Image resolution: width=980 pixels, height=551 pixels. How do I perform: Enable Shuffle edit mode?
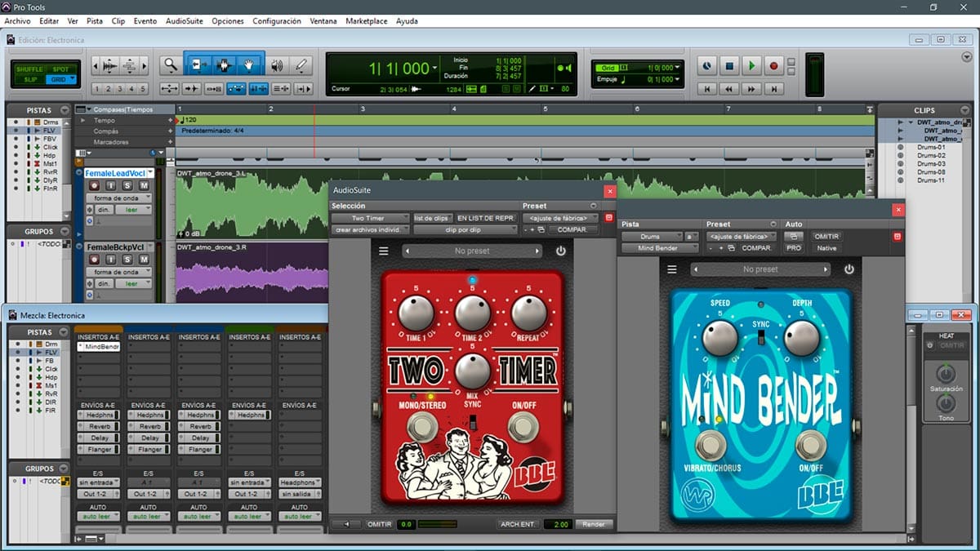30,69
